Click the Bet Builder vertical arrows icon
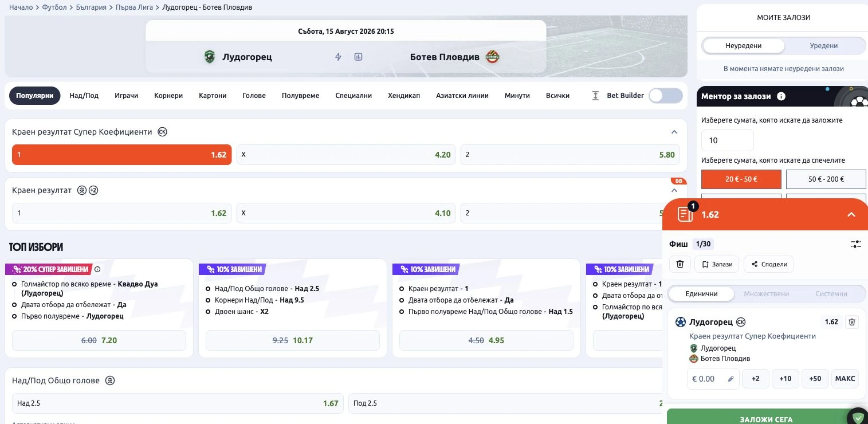The height and width of the screenshot is (424, 868). tap(595, 96)
